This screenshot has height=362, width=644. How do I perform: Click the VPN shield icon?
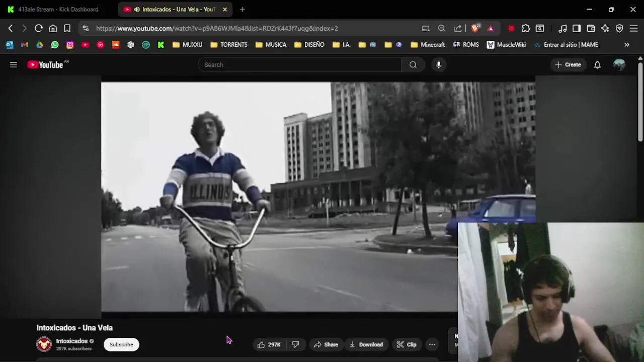[x=619, y=28]
